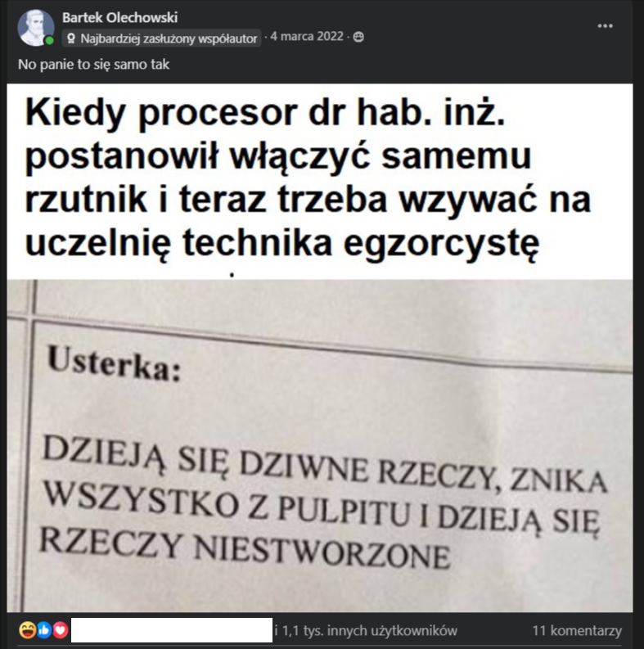This screenshot has height=649, width=644.
Task: Click the red heart Love reaction icon
Action: coord(61,630)
